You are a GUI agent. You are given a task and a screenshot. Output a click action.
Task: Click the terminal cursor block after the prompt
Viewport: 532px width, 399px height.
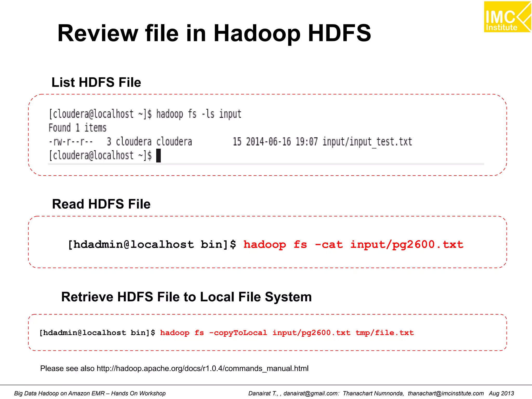click(x=158, y=156)
